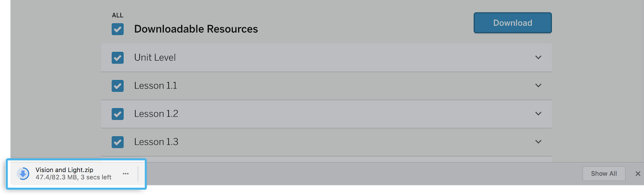Uncheck the Lesson 1.3 checkbox
This screenshot has height=195, width=644.
tap(118, 142)
